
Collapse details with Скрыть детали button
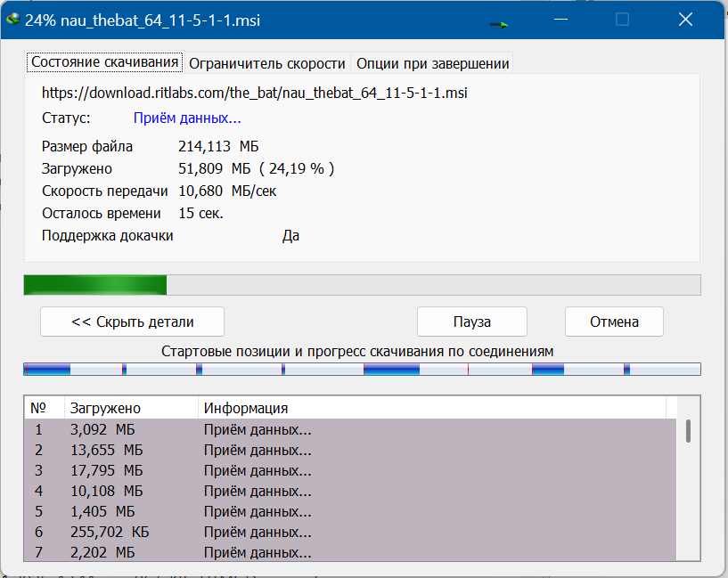(132, 322)
